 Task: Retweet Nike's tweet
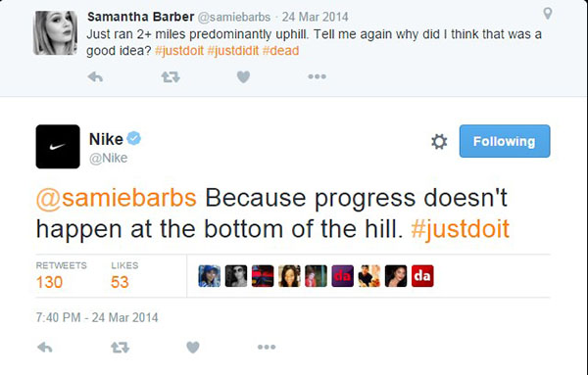click(120, 348)
